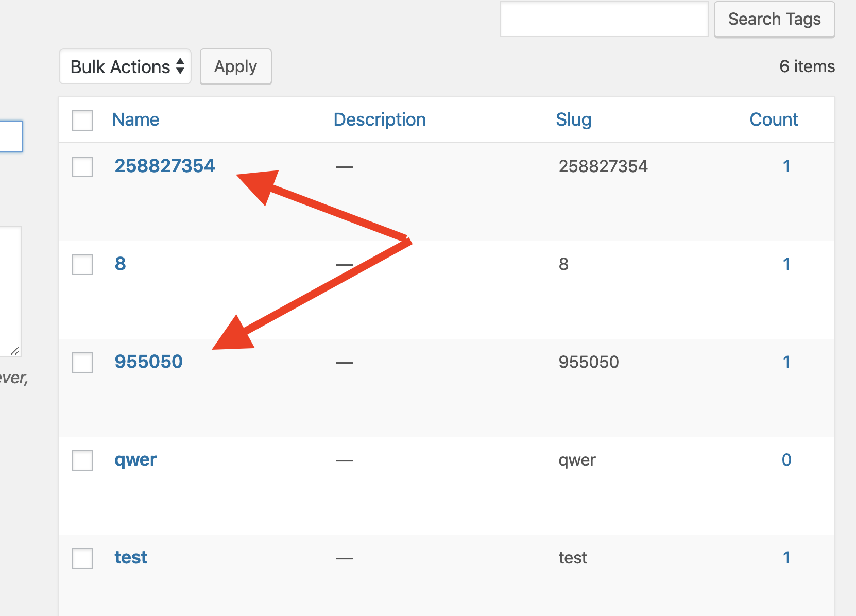Click the Search Tags button
Screen dimensions: 856x616
click(x=774, y=20)
